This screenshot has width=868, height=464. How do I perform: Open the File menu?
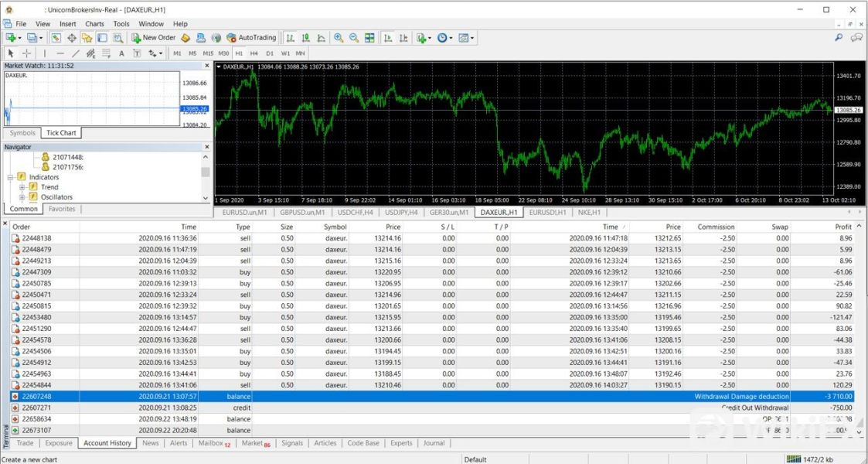pos(21,24)
